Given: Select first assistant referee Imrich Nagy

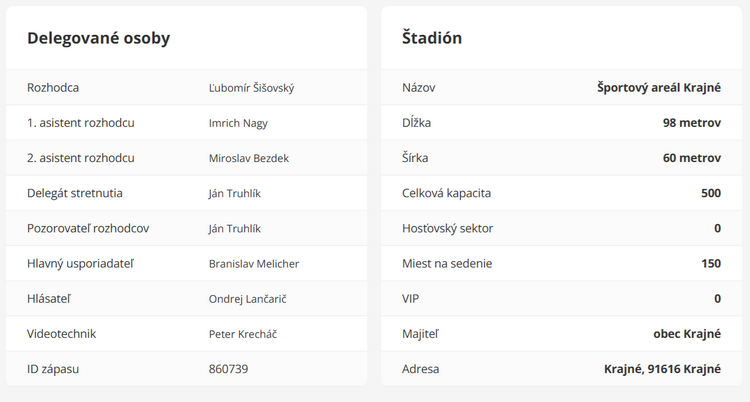Looking at the screenshot, I should [238, 123].
